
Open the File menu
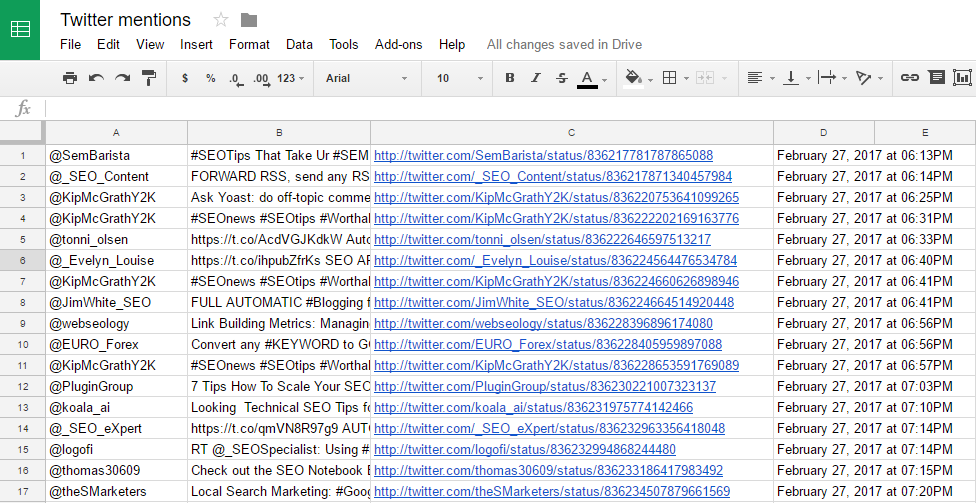pyautogui.click(x=70, y=45)
